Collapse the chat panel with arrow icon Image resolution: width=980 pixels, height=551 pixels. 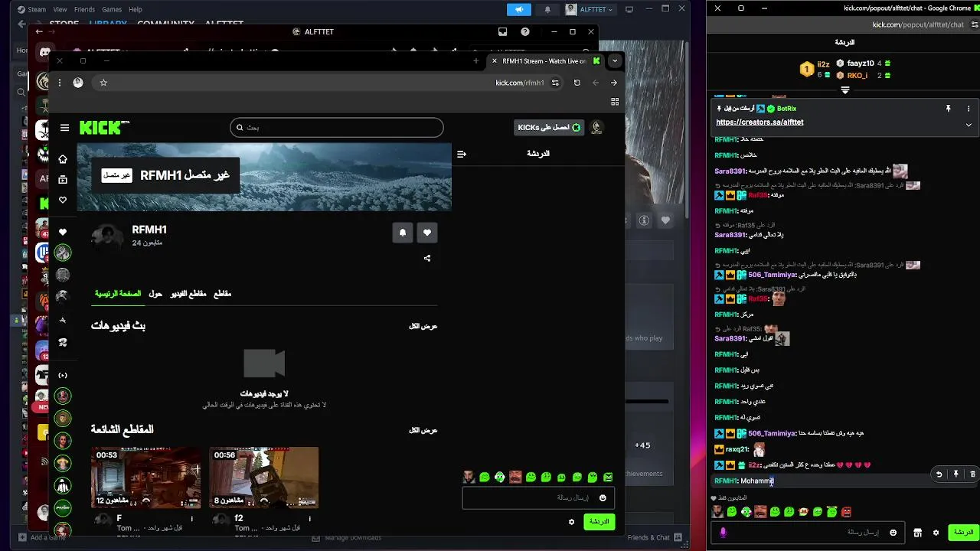point(462,154)
